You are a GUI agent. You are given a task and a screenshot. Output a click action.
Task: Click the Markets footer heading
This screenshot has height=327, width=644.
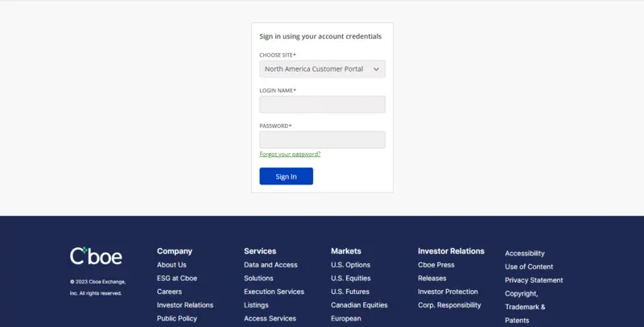[346, 251]
